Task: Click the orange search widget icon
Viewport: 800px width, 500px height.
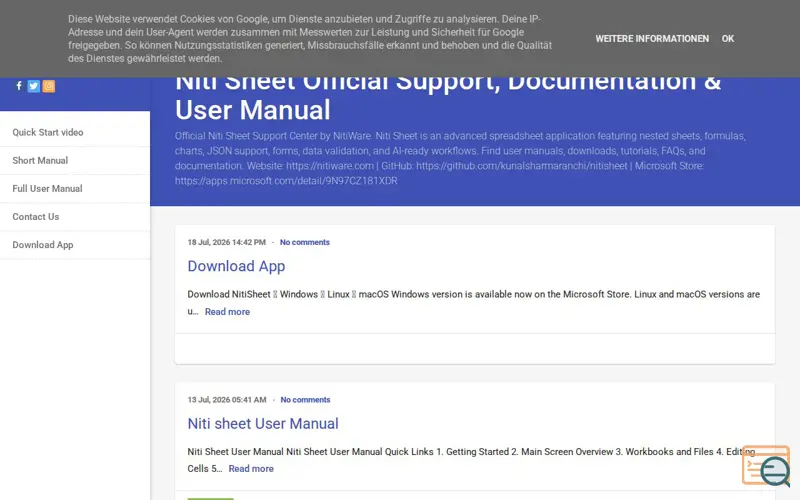Action: click(766, 465)
